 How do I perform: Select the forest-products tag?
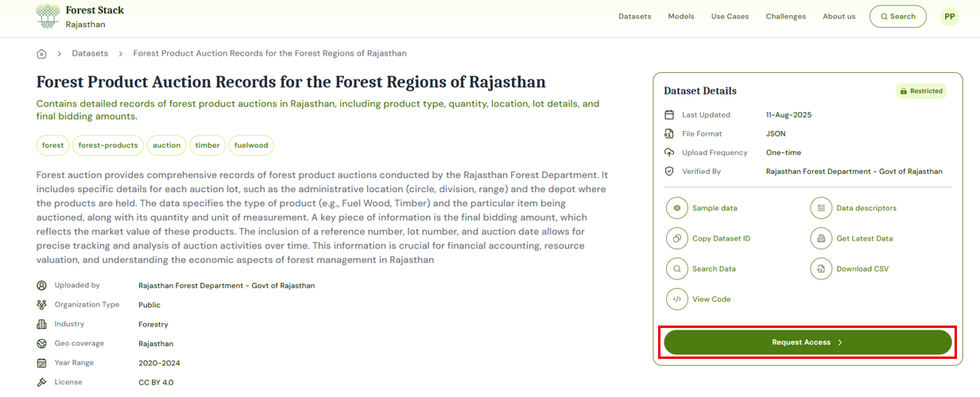[110, 145]
